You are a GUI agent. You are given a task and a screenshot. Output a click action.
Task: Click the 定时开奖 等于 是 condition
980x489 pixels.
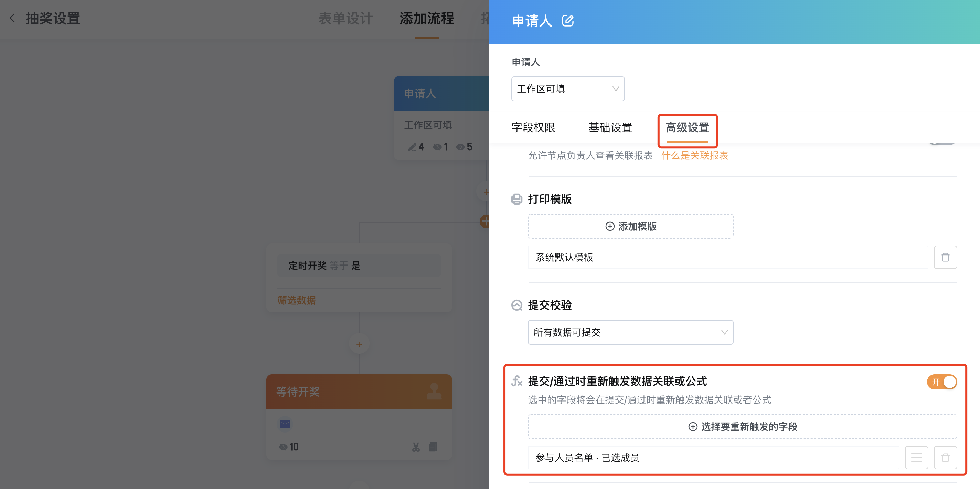click(x=359, y=266)
